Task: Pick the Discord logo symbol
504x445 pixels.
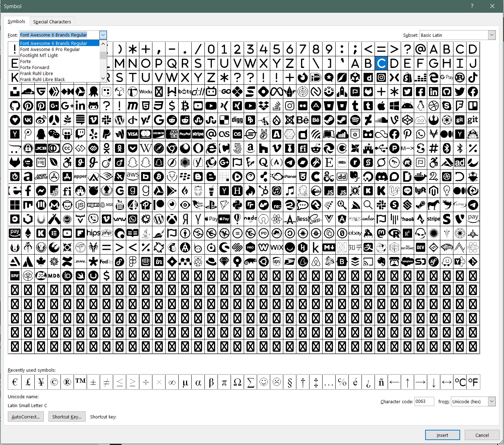Action: click(381, 177)
